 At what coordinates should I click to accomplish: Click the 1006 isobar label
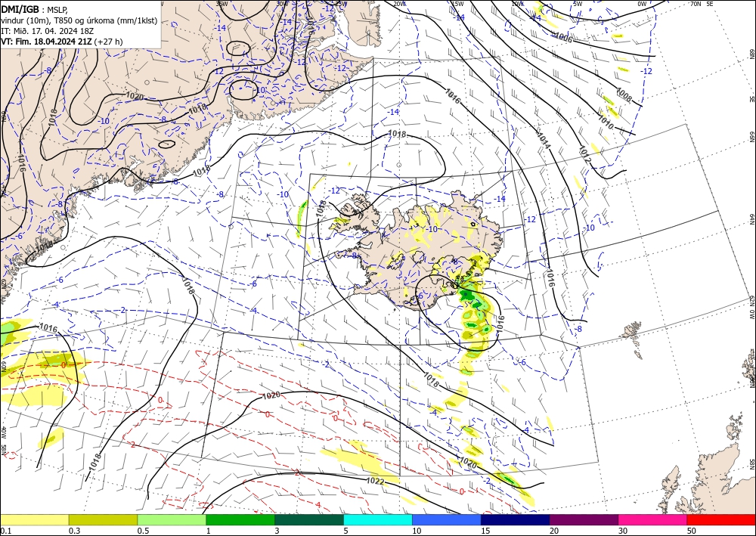coord(564,38)
